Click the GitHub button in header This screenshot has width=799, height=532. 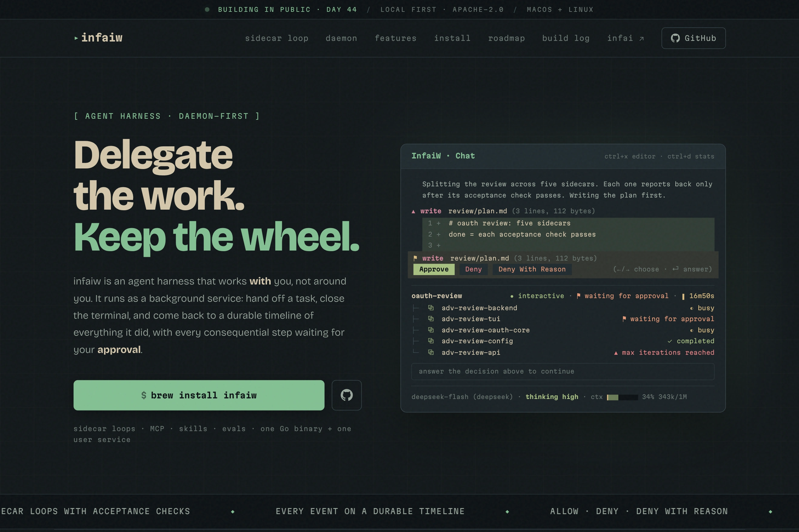pos(694,38)
